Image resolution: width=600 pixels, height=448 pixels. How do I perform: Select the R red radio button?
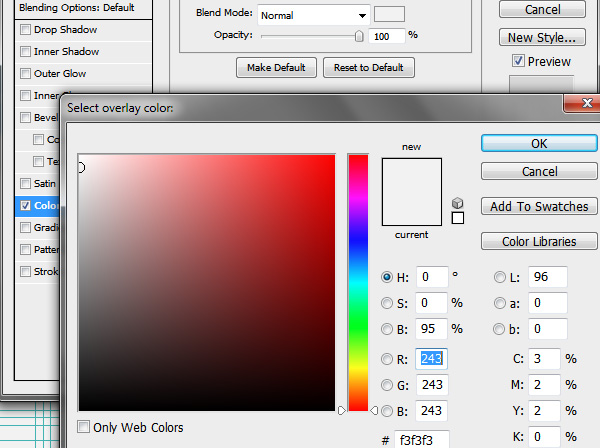coord(387,359)
